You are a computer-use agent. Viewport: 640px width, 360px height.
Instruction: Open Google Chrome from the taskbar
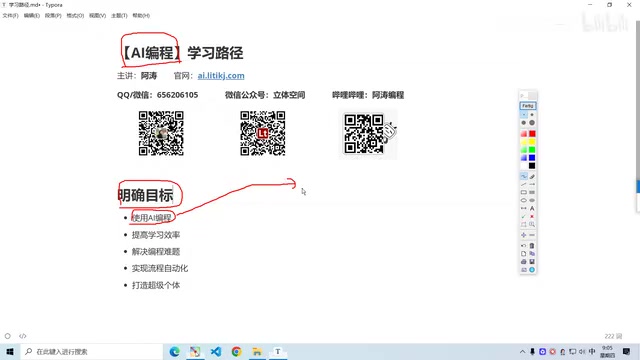point(236,351)
